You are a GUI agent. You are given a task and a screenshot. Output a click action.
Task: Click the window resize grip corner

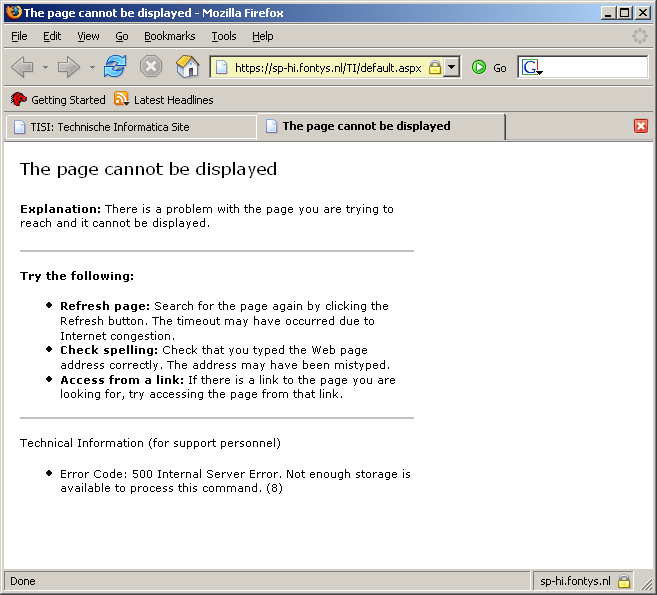646,582
